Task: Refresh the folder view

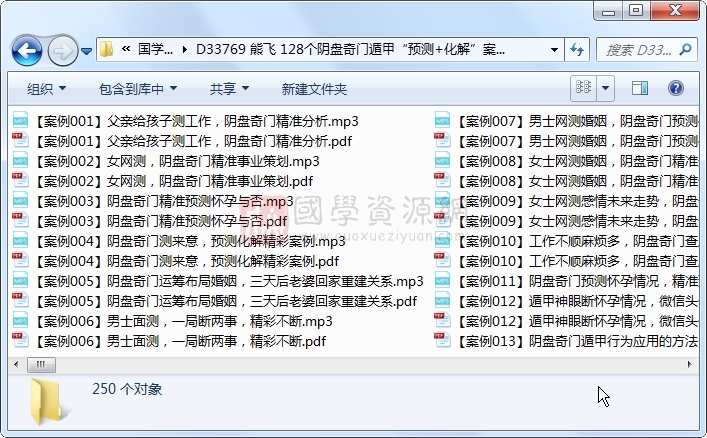Action: (577, 50)
